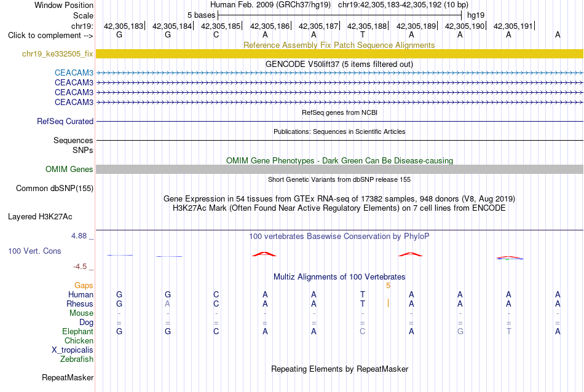Select the 100 Vert. Cons label

(34, 251)
